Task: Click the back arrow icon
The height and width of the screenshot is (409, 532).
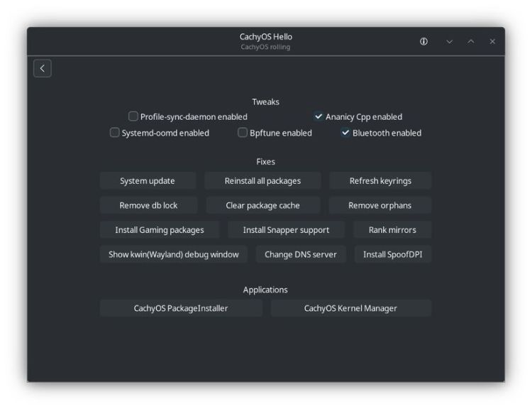Action: click(x=43, y=68)
